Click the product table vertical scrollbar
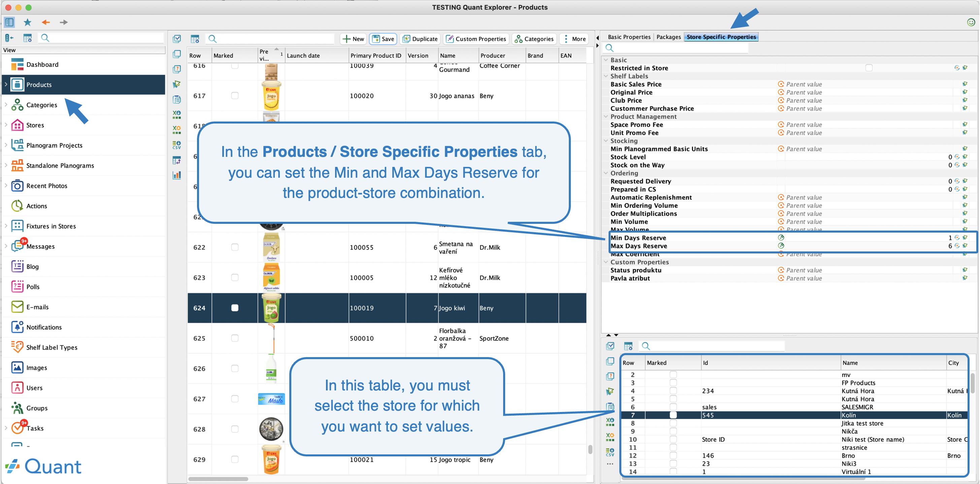 click(x=590, y=449)
